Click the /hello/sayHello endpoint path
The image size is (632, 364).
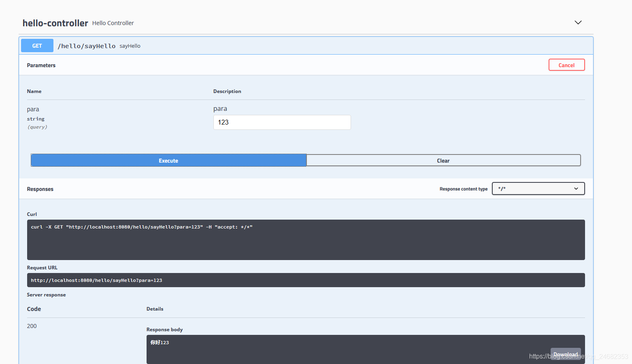coord(87,46)
